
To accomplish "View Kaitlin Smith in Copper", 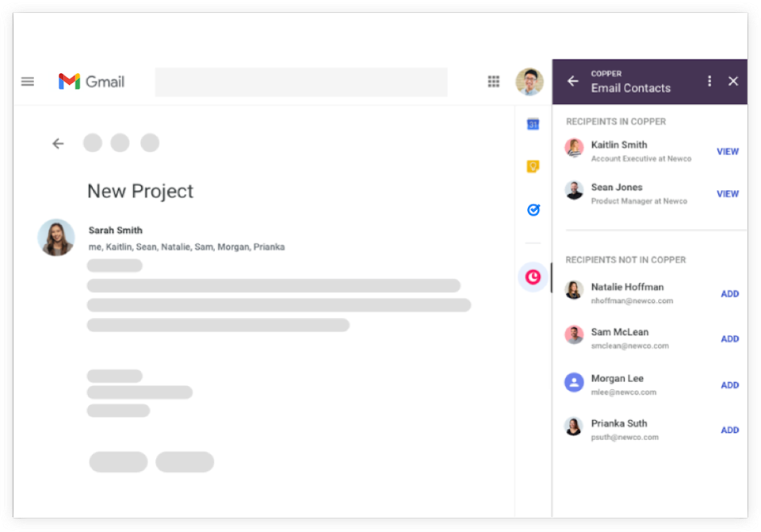I will (x=728, y=151).
